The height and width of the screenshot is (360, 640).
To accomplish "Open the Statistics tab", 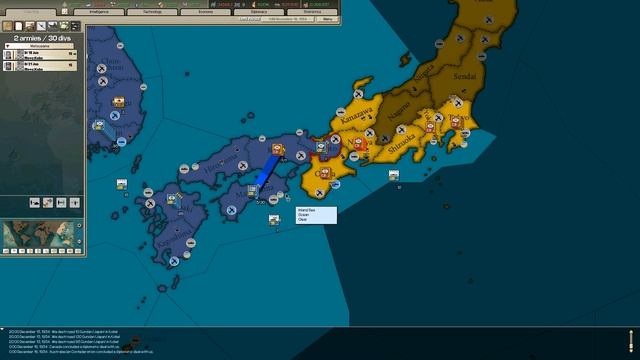I will (312, 12).
